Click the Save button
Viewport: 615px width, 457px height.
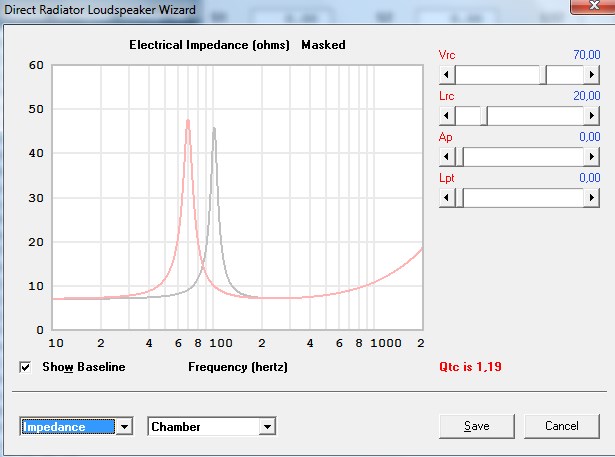477,426
